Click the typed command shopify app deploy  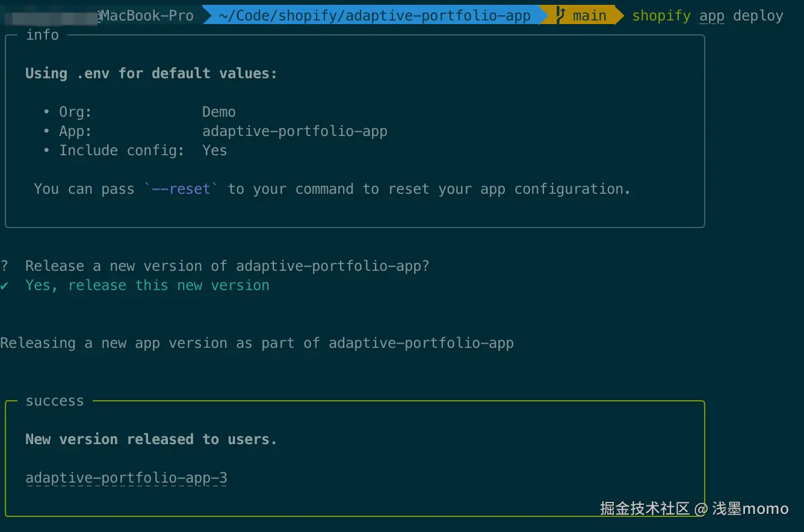click(708, 16)
